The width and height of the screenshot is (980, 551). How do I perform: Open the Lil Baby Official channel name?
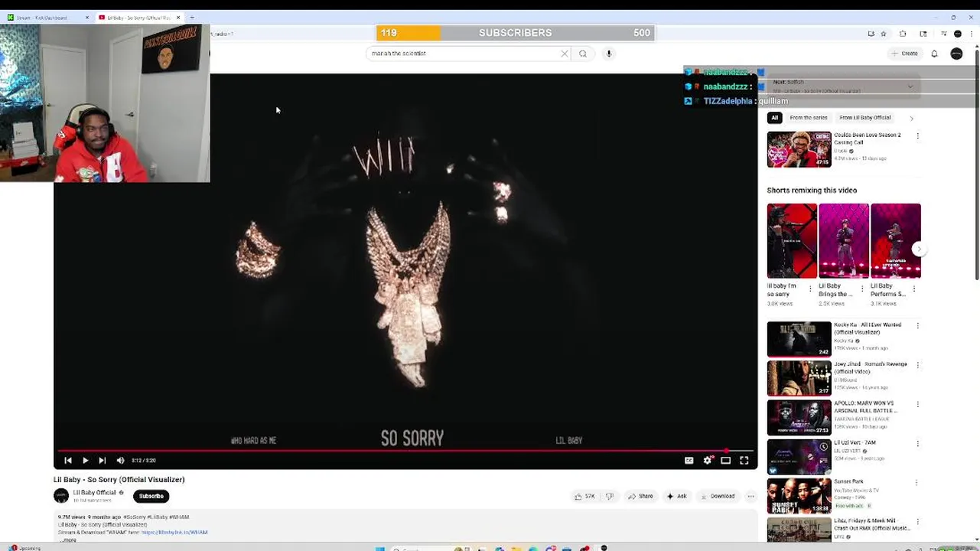coord(94,493)
